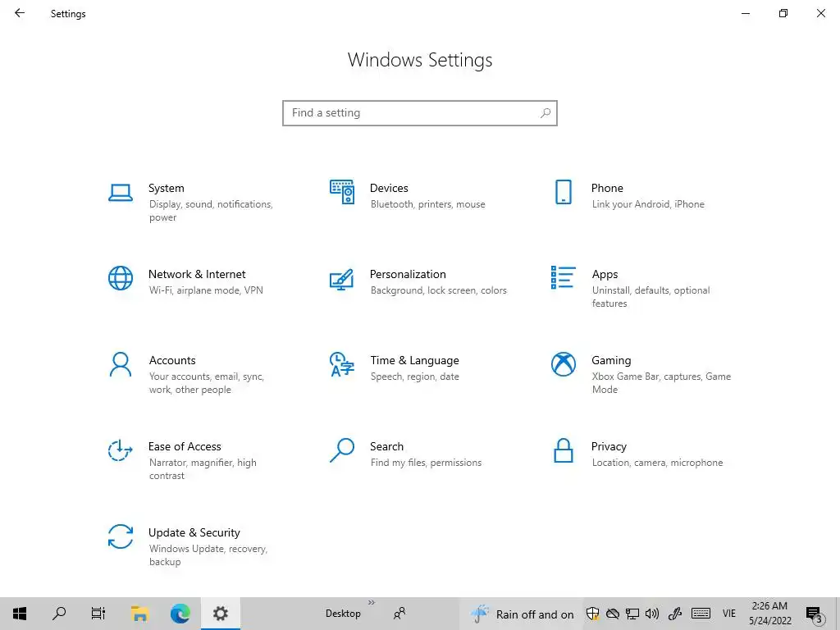The height and width of the screenshot is (630, 840).
Task: Switch input language via VIE indicator
Action: (729, 614)
